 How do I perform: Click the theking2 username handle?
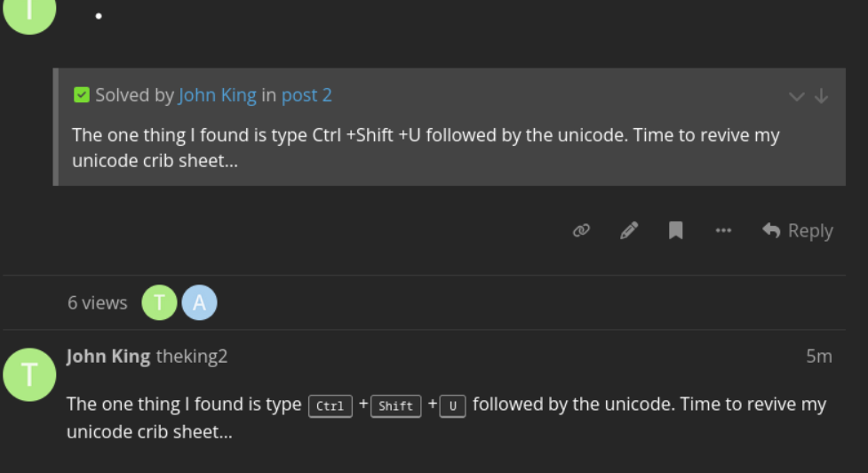pyautogui.click(x=192, y=357)
